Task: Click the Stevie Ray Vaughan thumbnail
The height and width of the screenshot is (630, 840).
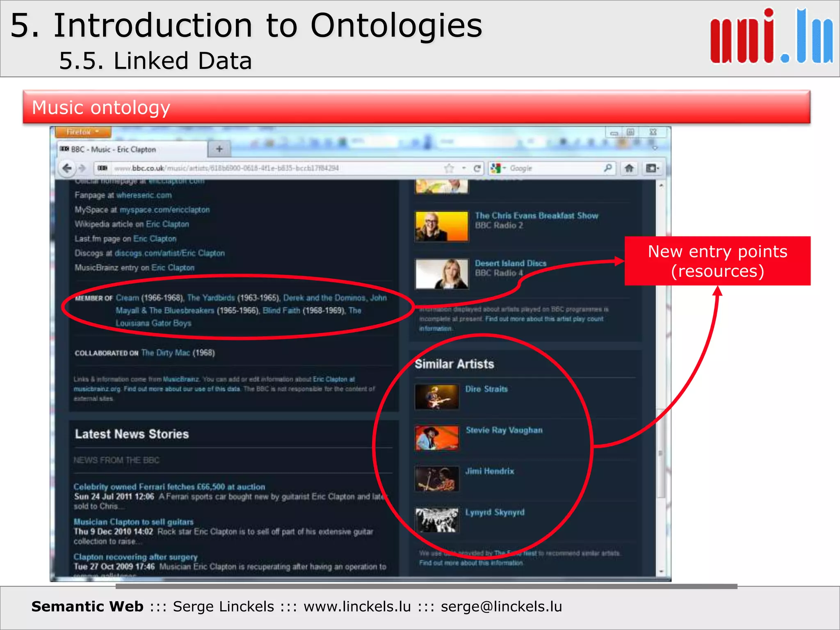Action: click(x=437, y=438)
